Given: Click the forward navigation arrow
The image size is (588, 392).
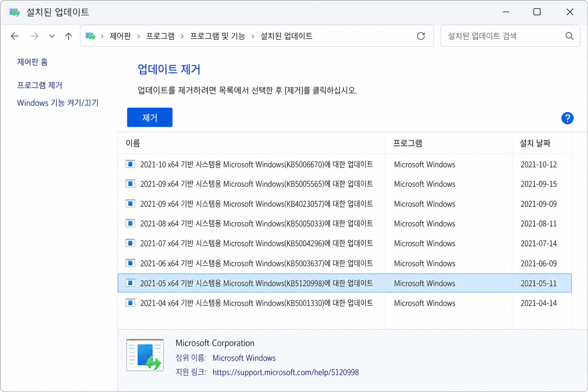Looking at the screenshot, I should coord(34,36).
